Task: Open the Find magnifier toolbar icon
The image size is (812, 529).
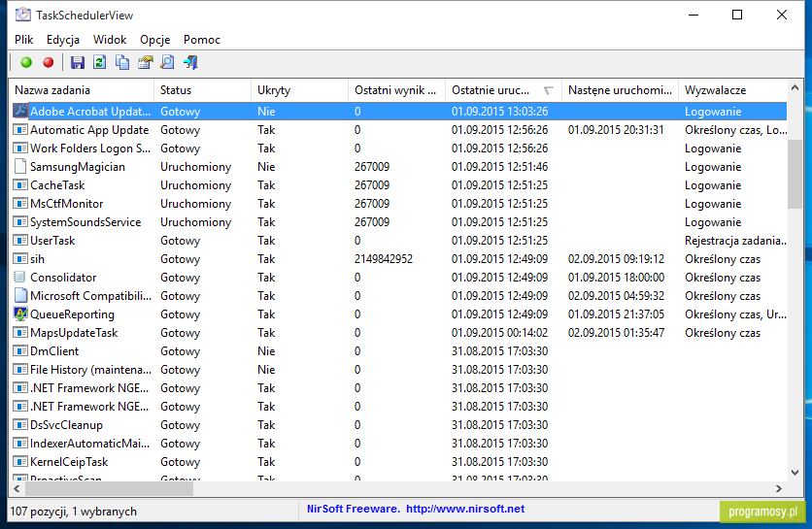Action: click(x=167, y=63)
